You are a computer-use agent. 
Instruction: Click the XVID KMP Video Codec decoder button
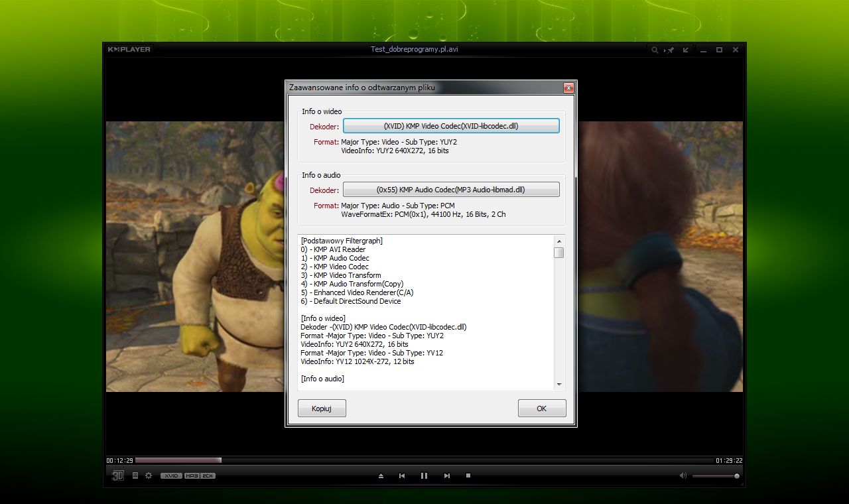451,126
